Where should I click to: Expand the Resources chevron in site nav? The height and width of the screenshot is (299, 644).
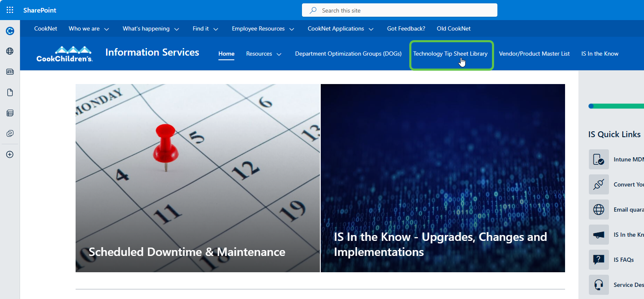[x=279, y=54]
